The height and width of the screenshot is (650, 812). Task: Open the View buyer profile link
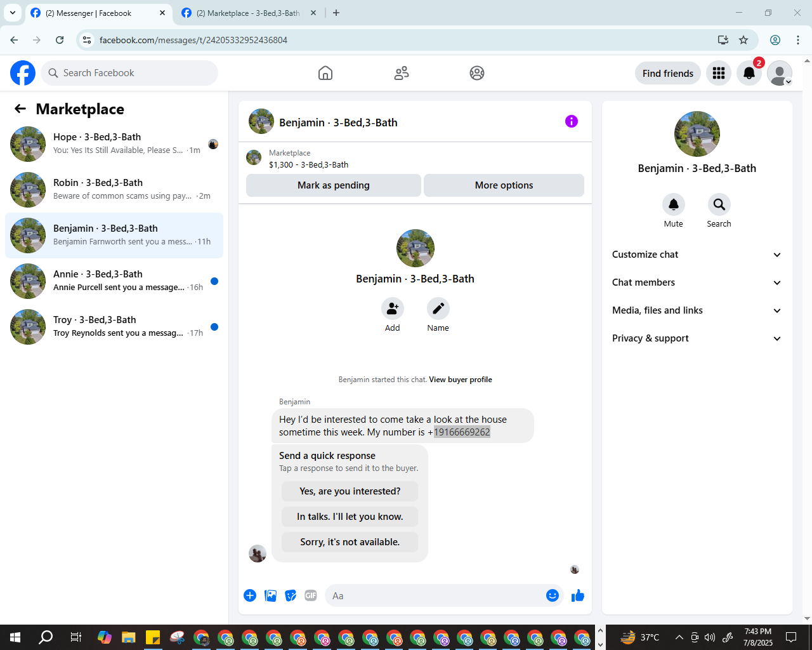(461, 380)
